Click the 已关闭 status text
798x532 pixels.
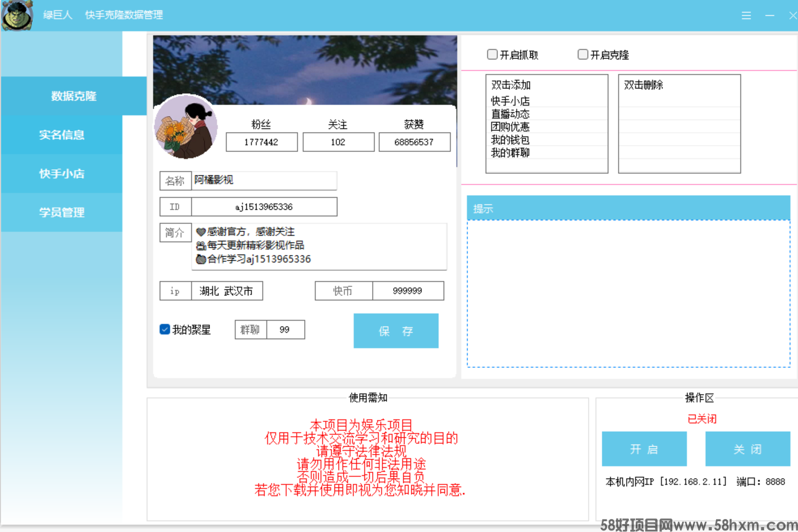(702, 419)
